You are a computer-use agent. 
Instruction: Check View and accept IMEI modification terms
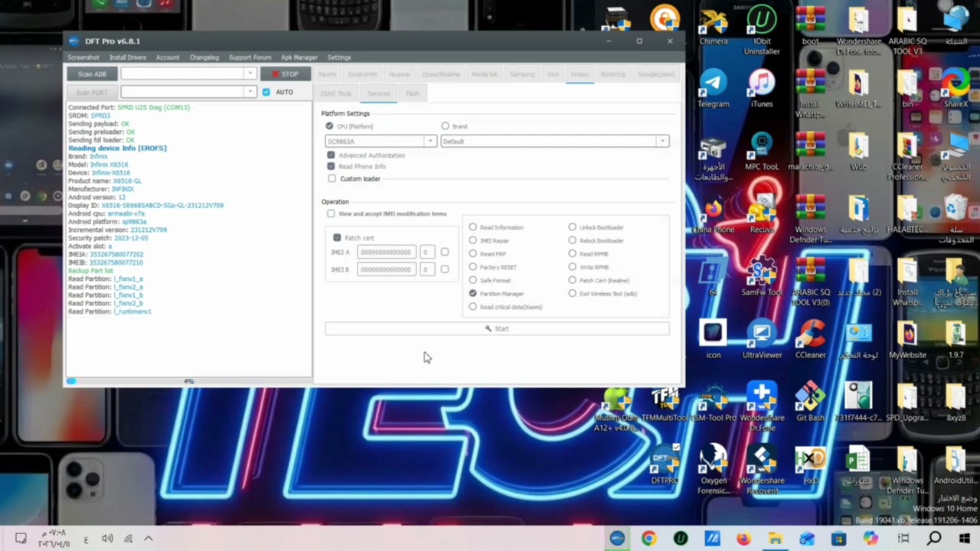(x=331, y=214)
